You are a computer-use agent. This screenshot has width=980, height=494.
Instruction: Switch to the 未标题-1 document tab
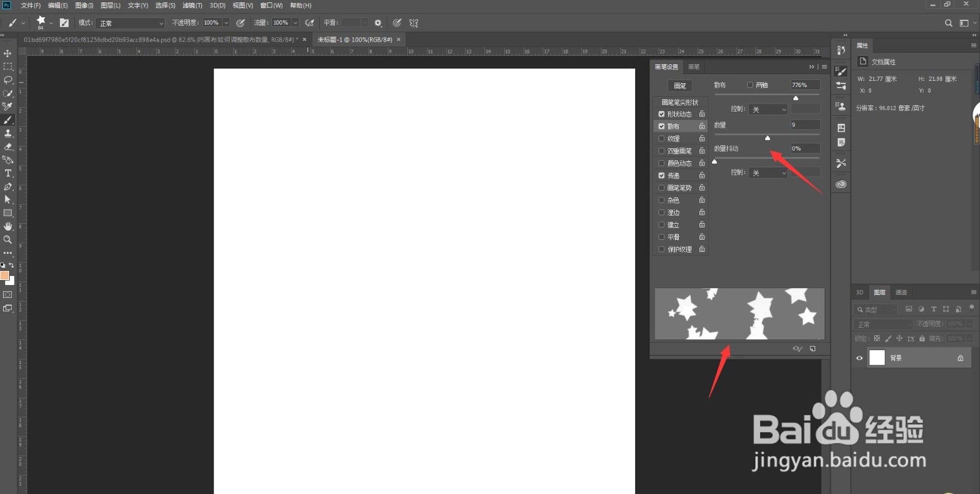355,40
